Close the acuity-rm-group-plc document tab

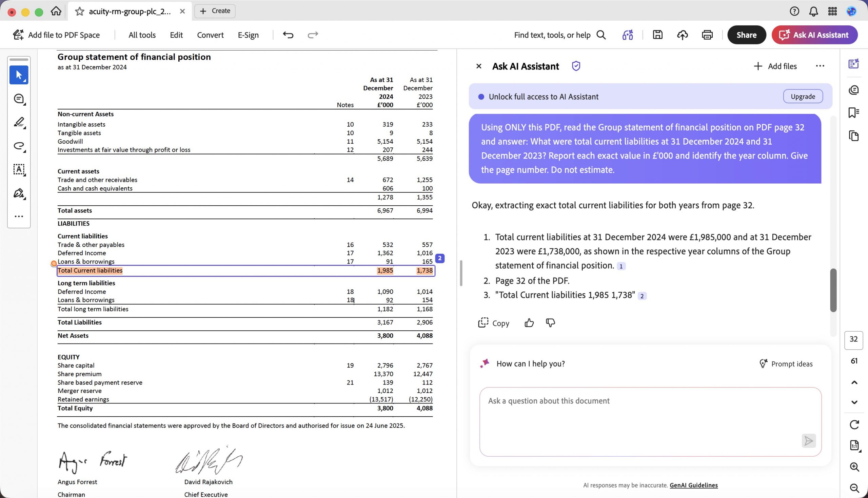click(182, 11)
